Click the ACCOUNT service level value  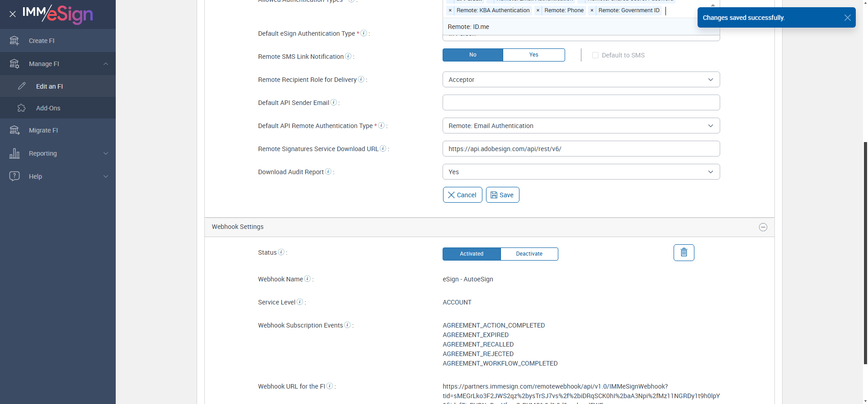[457, 302]
